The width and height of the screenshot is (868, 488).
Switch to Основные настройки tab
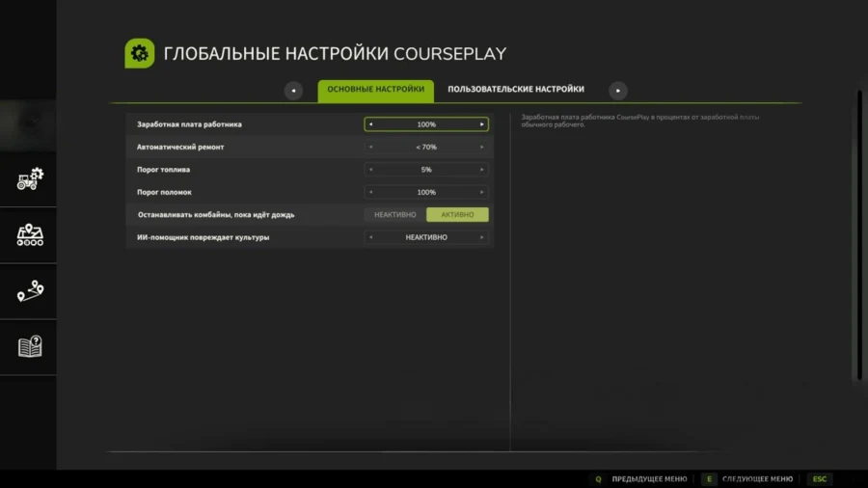375,90
